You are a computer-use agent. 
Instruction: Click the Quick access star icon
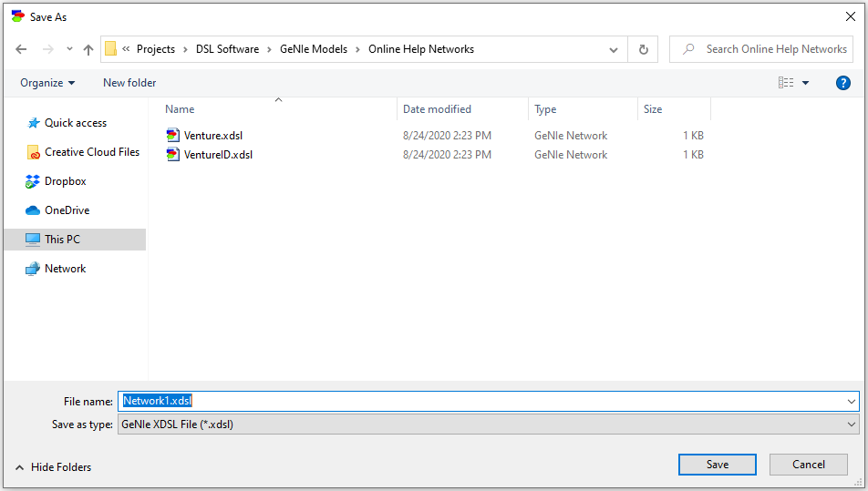[x=33, y=123]
